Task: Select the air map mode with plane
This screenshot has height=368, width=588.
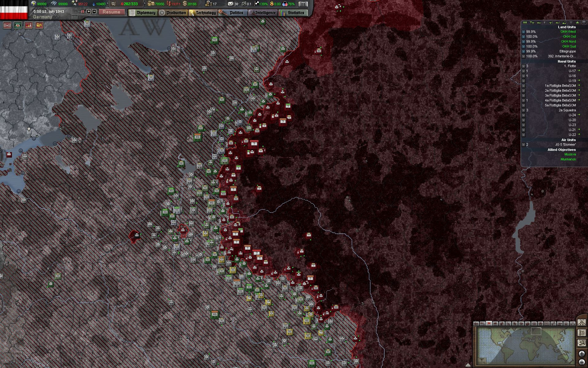Action: 553,324
